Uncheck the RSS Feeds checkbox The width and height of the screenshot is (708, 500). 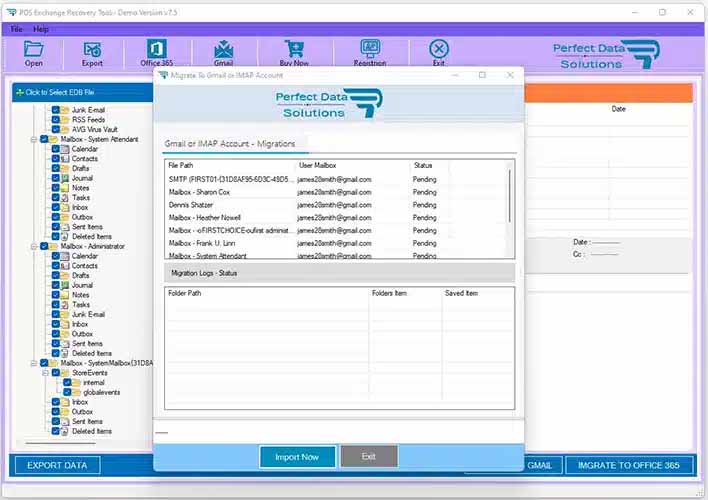[56, 120]
